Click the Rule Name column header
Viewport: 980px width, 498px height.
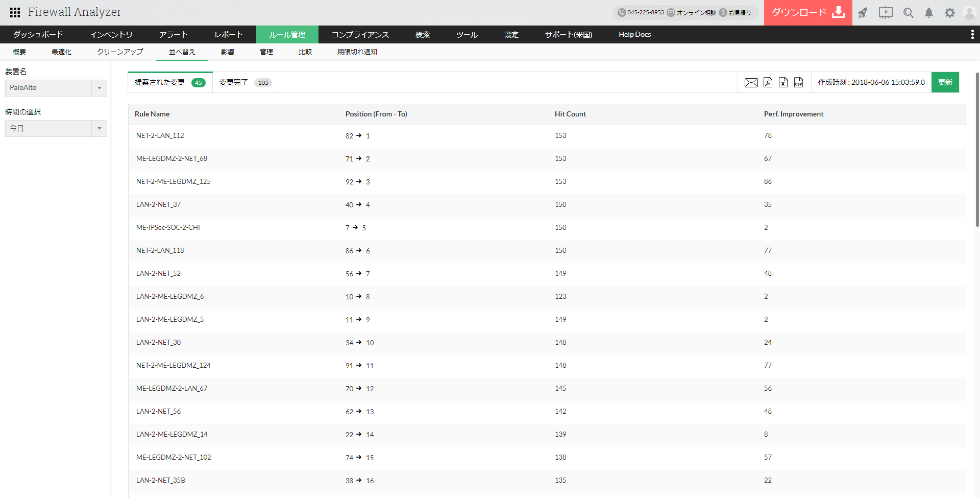click(152, 114)
